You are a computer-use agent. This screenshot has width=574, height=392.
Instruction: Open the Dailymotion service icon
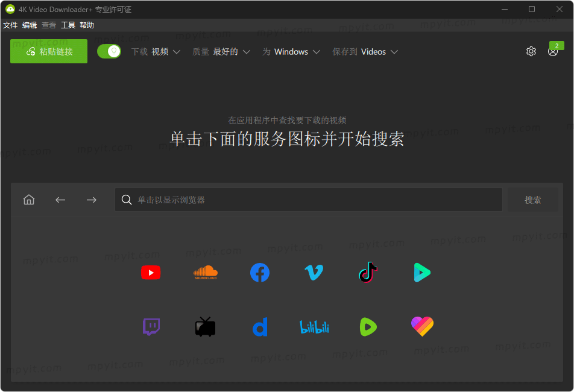[x=260, y=326]
